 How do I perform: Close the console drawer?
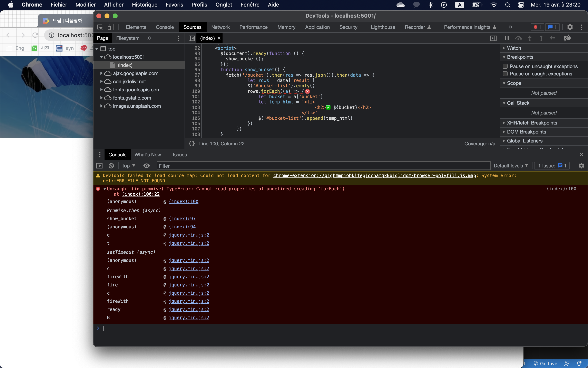click(581, 155)
